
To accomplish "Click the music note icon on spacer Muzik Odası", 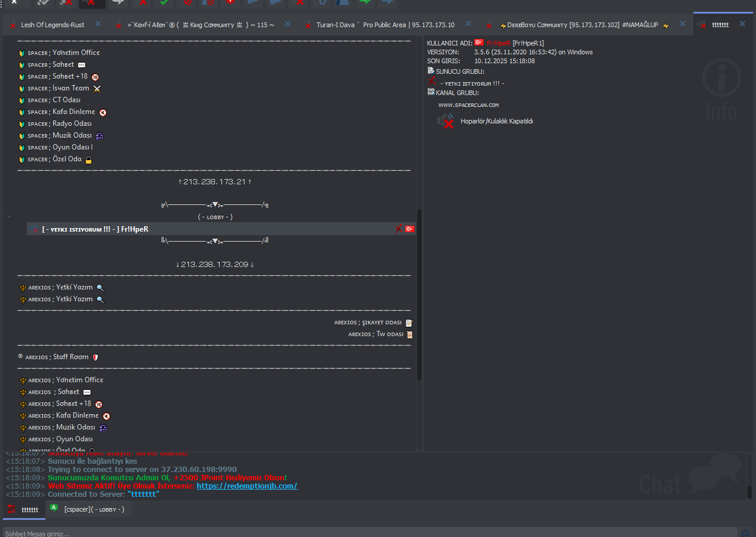I will click(x=99, y=136).
